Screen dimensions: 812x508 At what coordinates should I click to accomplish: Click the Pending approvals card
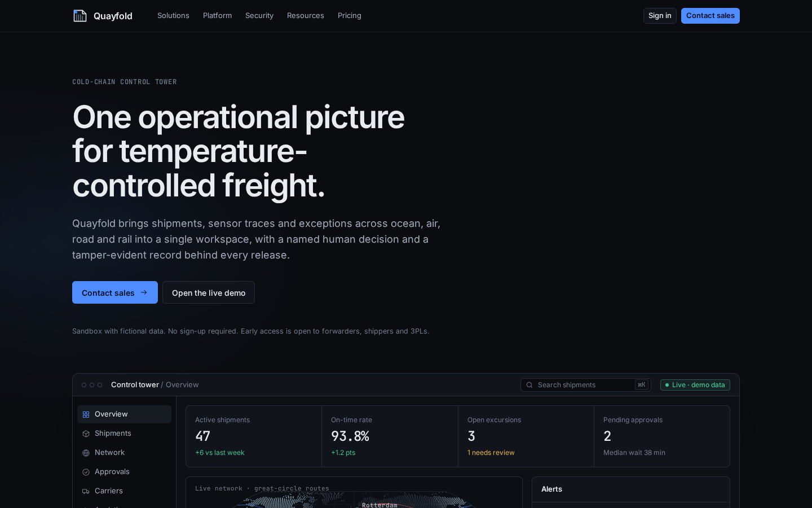(662, 436)
